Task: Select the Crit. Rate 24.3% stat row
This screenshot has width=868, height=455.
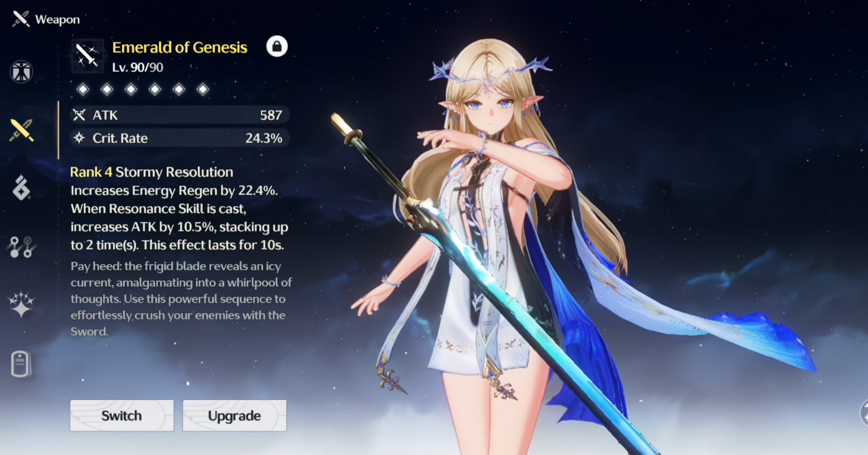Action: pyautogui.click(x=179, y=138)
